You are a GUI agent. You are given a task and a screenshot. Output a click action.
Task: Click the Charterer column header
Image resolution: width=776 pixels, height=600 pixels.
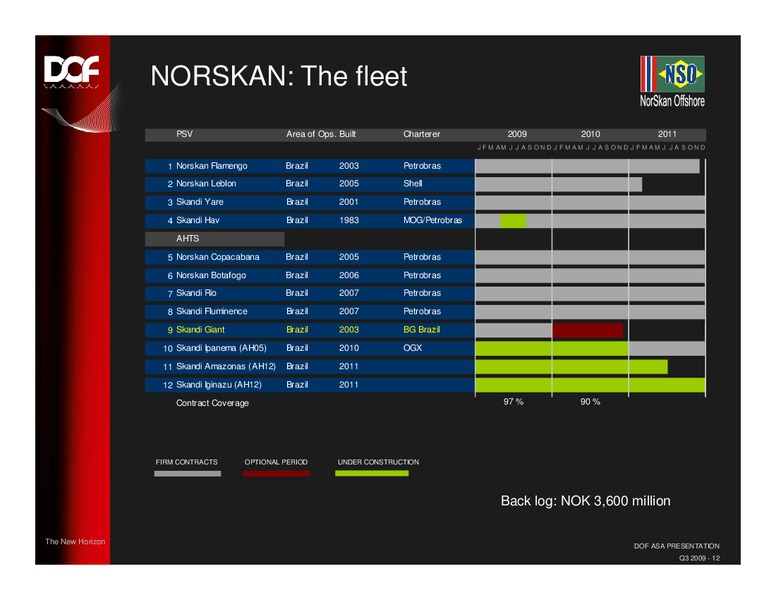[x=421, y=134]
